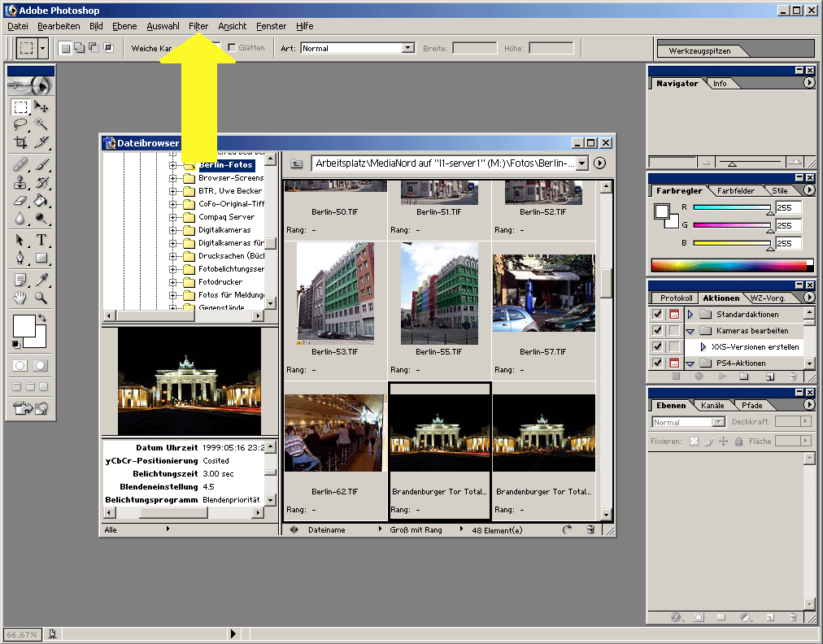Open the Art style dropdown
The width and height of the screenshot is (823, 644).
tap(408, 49)
